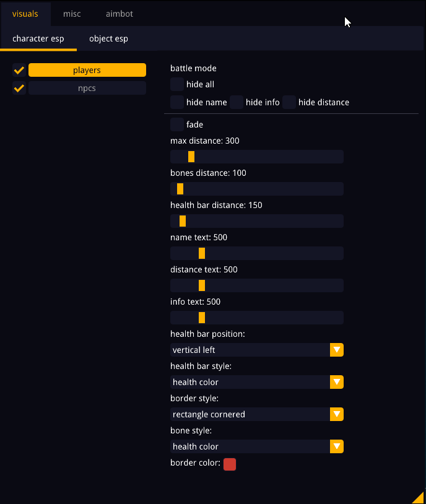
Task: Select the players category button
Action: 87,70
